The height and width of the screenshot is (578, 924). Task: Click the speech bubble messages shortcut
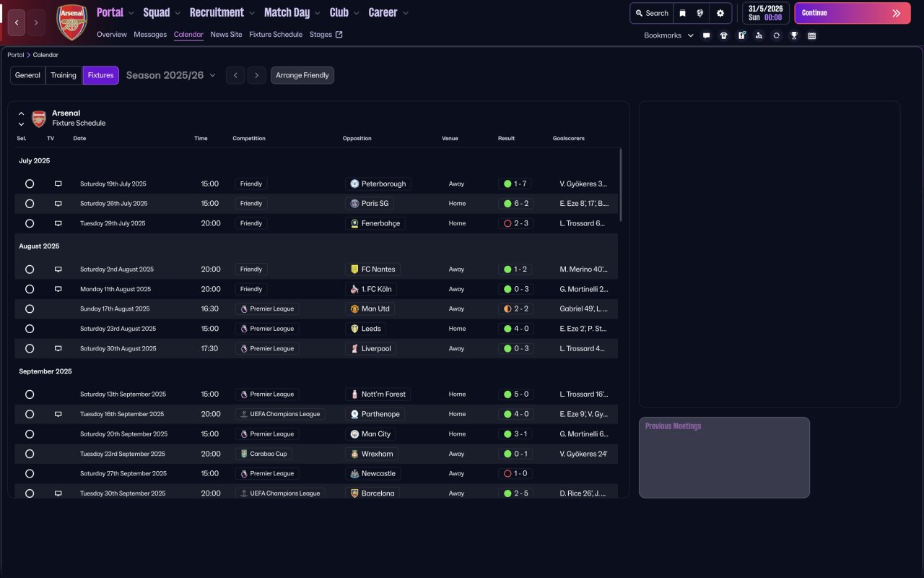(706, 35)
